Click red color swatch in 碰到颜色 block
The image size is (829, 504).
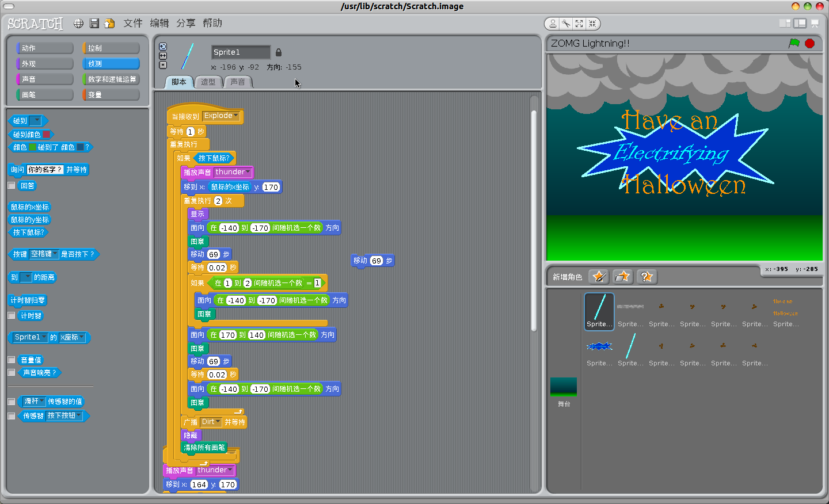[x=47, y=135]
